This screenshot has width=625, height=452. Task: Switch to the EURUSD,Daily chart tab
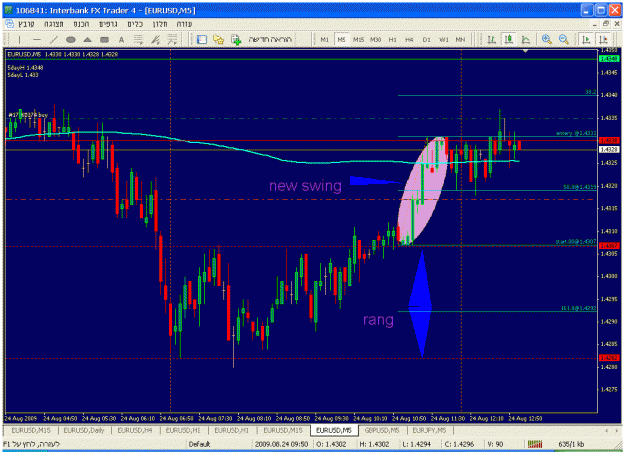(x=84, y=430)
